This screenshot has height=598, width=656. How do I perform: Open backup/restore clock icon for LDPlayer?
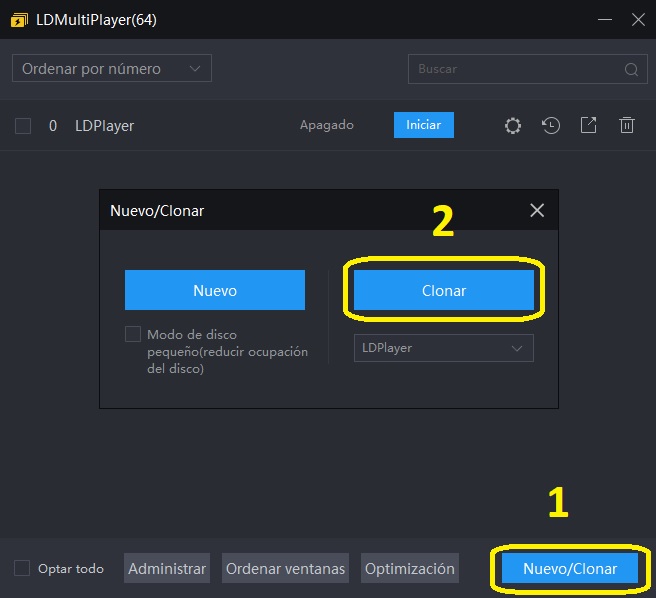pos(551,126)
